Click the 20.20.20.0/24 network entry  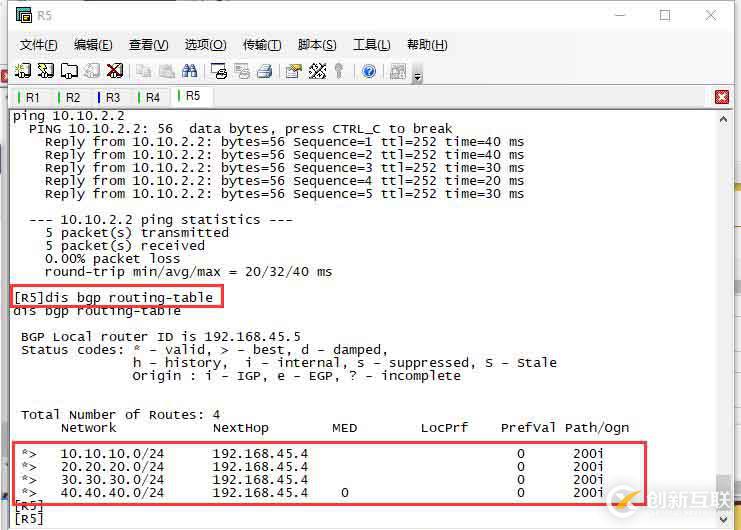(112, 467)
